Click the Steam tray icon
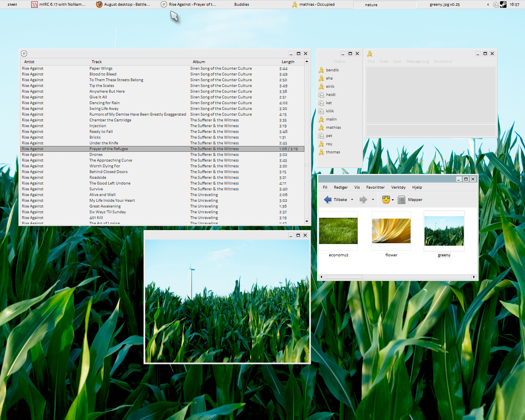The width and height of the screenshot is (525, 420). click(503, 5)
